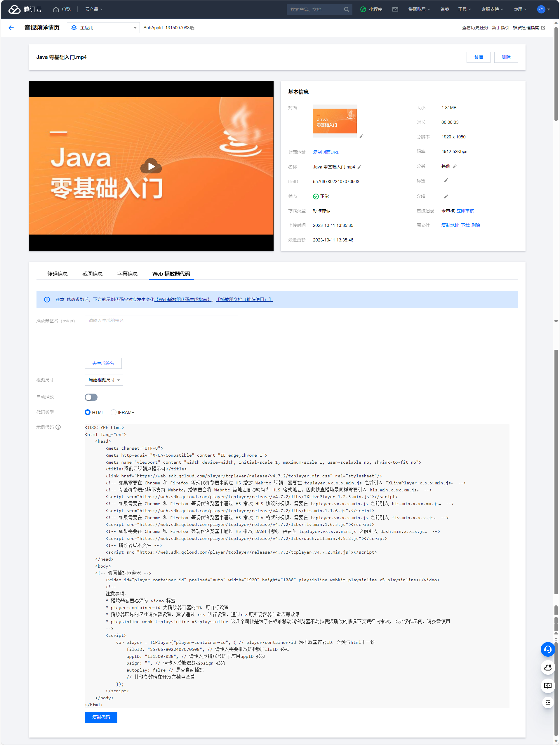Copy SubAppId with copy icon
Screen dimensions: 560x746
click(192, 28)
